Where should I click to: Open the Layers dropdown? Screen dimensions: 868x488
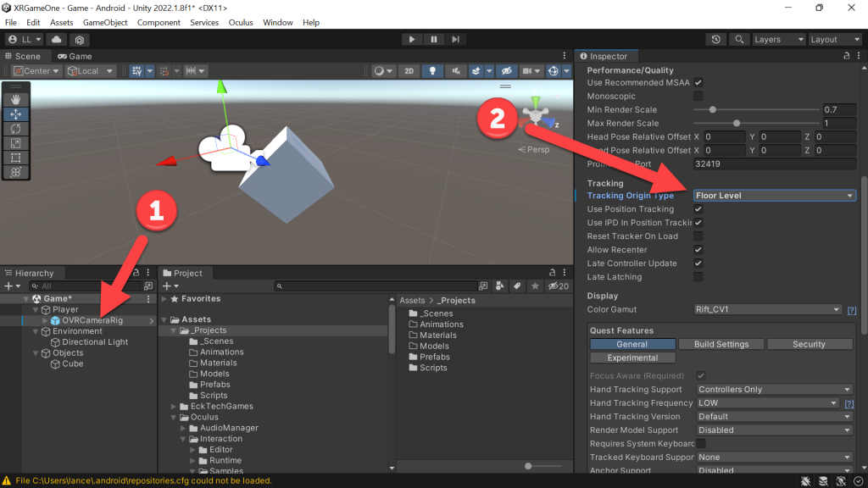[x=778, y=39]
